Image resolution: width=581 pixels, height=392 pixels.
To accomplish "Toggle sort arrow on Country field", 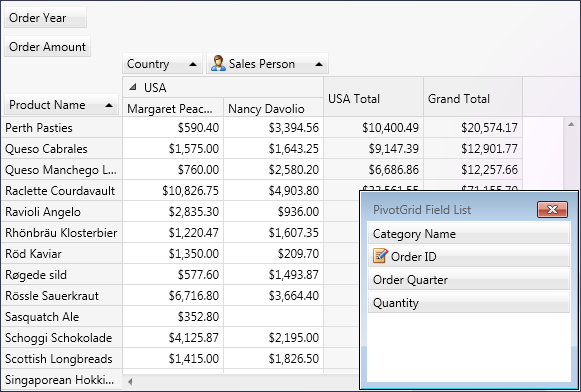I will tap(193, 64).
